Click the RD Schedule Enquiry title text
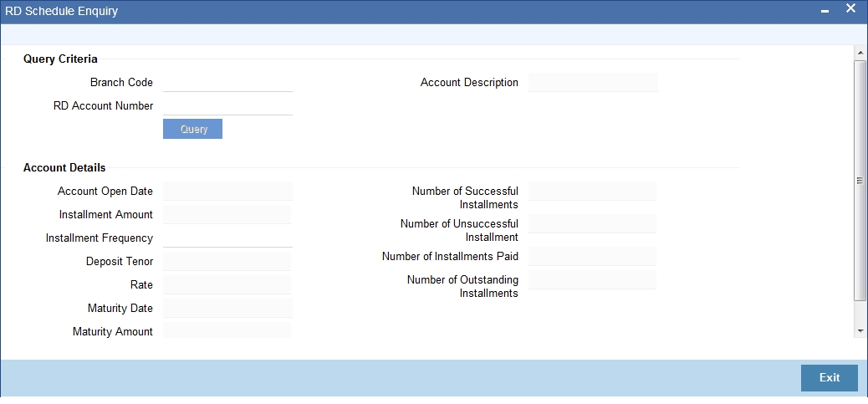The height and width of the screenshot is (404, 868). coord(61,11)
